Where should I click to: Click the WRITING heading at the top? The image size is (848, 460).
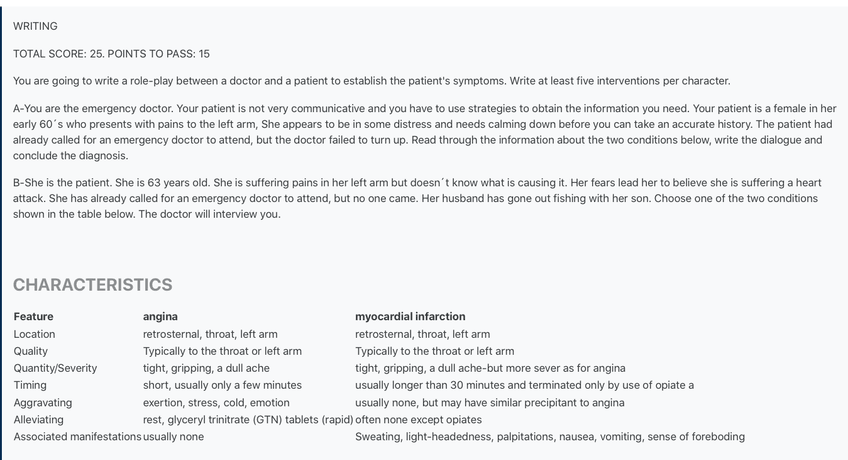pyautogui.click(x=35, y=26)
